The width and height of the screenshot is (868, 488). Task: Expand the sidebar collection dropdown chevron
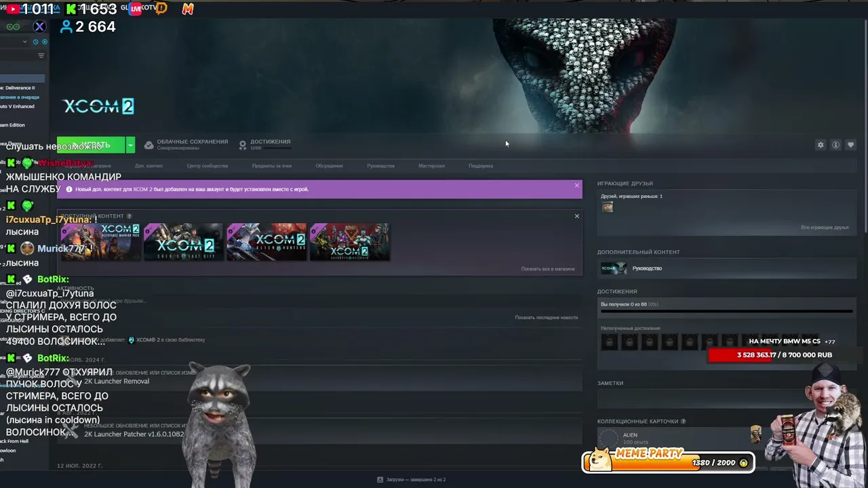[x=25, y=41]
